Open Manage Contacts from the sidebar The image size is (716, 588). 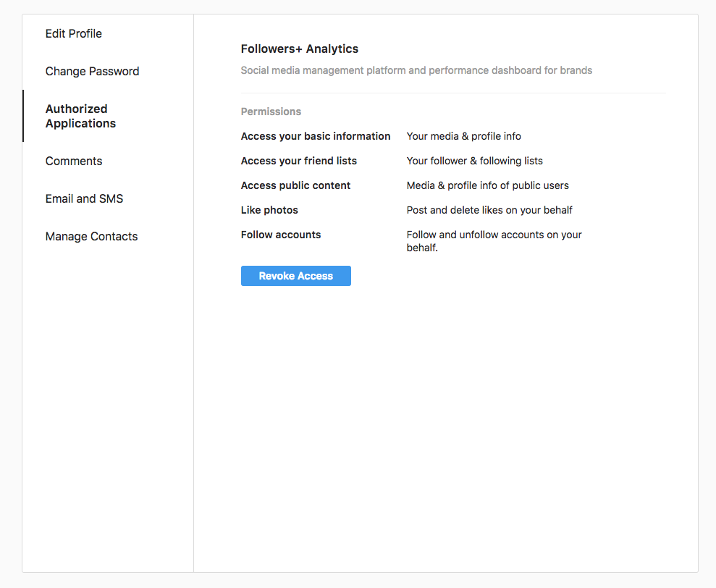coord(91,236)
